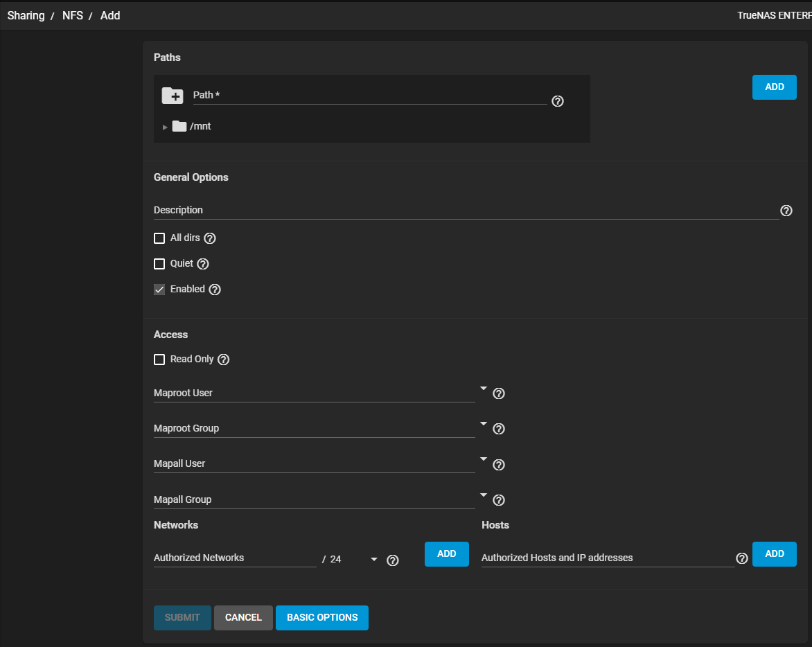View help for Maproot User
The image size is (812, 647).
pyautogui.click(x=499, y=393)
